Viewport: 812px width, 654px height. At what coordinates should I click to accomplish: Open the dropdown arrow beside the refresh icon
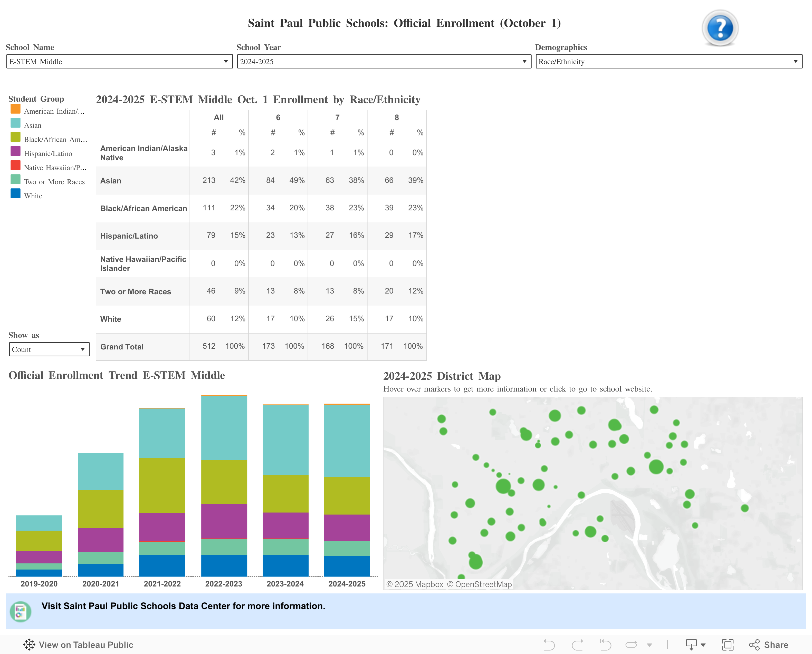coord(649,645)
